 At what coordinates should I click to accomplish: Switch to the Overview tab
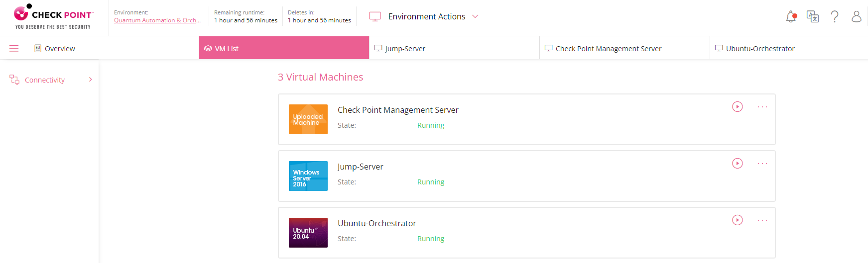click(x=55, y=49)
